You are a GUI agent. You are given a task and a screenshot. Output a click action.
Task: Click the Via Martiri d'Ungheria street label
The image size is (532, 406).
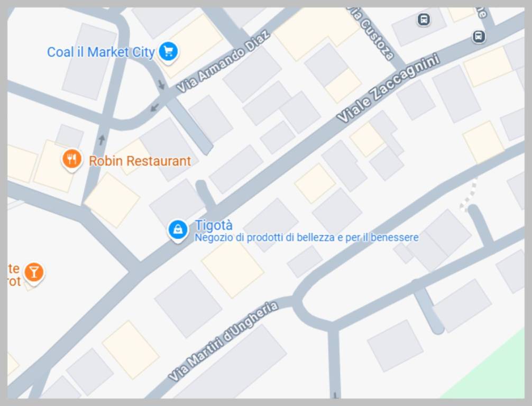click(x=224, y=341)
